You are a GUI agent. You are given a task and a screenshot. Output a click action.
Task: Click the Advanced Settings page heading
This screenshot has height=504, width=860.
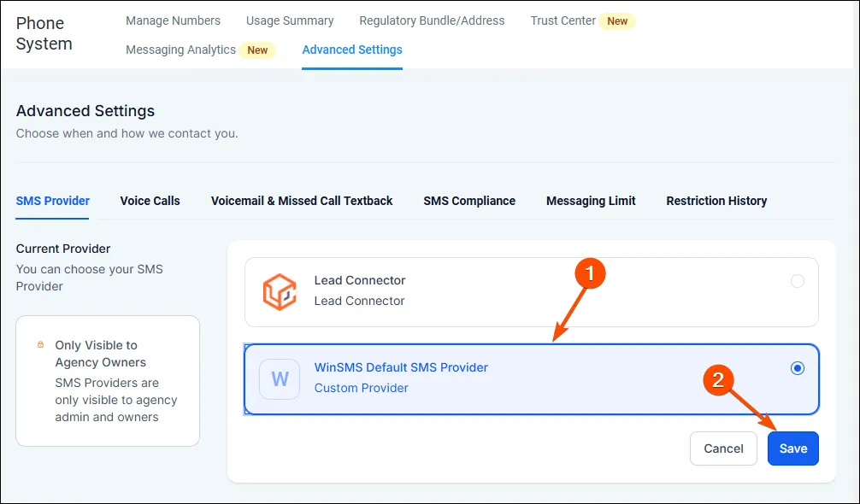pos(85,111)
